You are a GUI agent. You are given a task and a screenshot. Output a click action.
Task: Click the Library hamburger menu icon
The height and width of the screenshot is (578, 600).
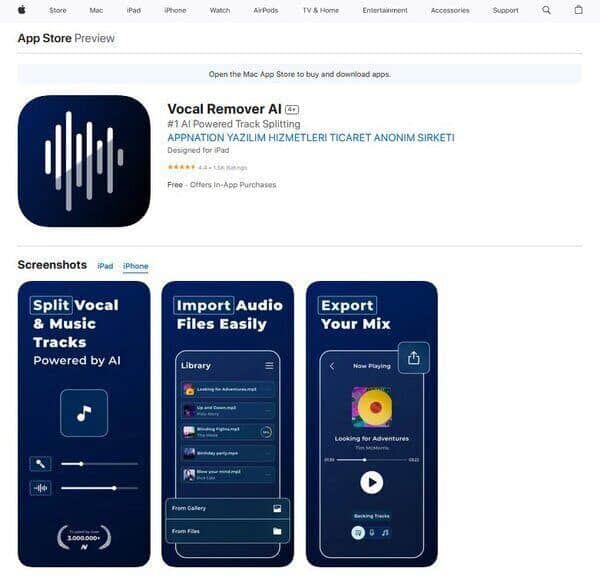tap(269, 366)
